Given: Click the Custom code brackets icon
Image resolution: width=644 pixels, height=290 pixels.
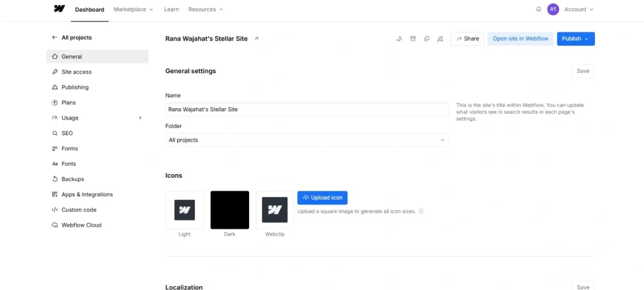Looking at the screenshot, I should tap(55, 210).
